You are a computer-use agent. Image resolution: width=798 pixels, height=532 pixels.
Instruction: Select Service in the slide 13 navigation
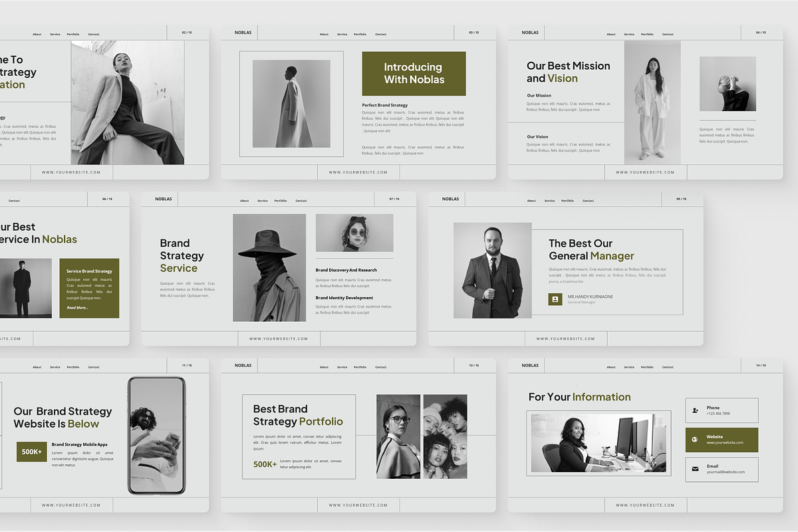point(342,366)
